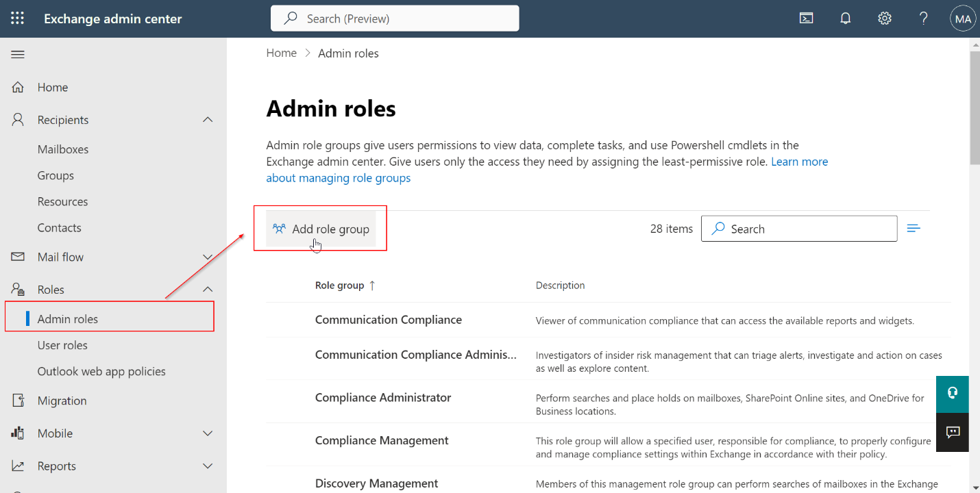Image resolution: width=980 pixels, height=493 pixels.
Task: Sort by the Role group column header arrow
Action: tap(371, 285)
